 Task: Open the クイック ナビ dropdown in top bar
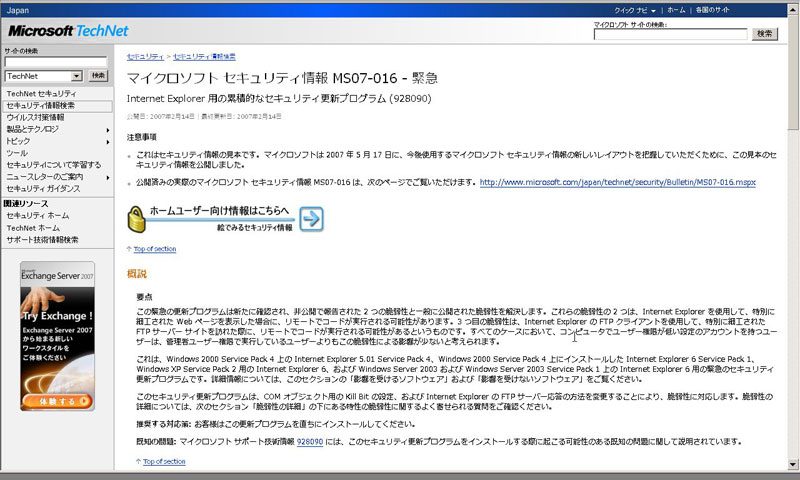(635, 10)
